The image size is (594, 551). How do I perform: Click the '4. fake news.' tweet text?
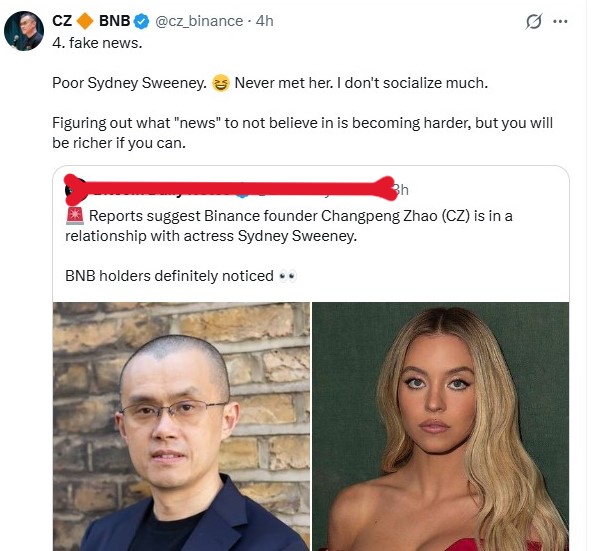(97, 43)
